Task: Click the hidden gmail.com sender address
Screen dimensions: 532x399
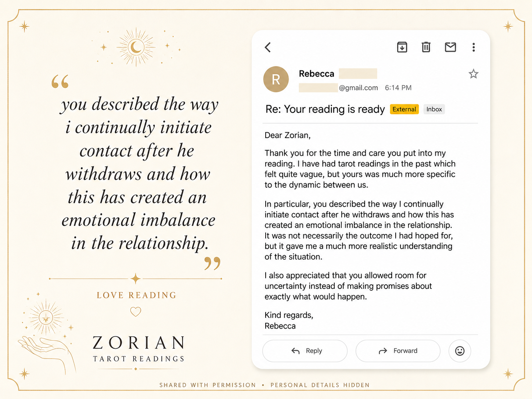Action: pos(338,88)
